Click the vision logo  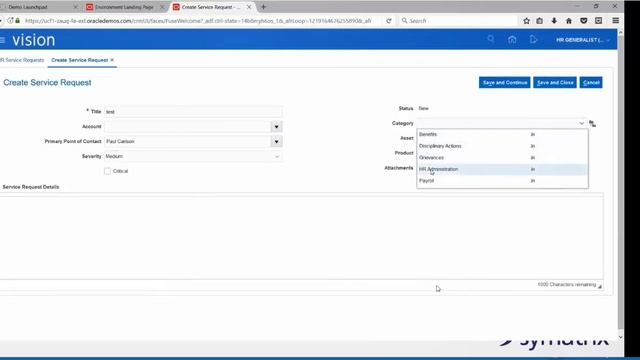pos(33,40)
